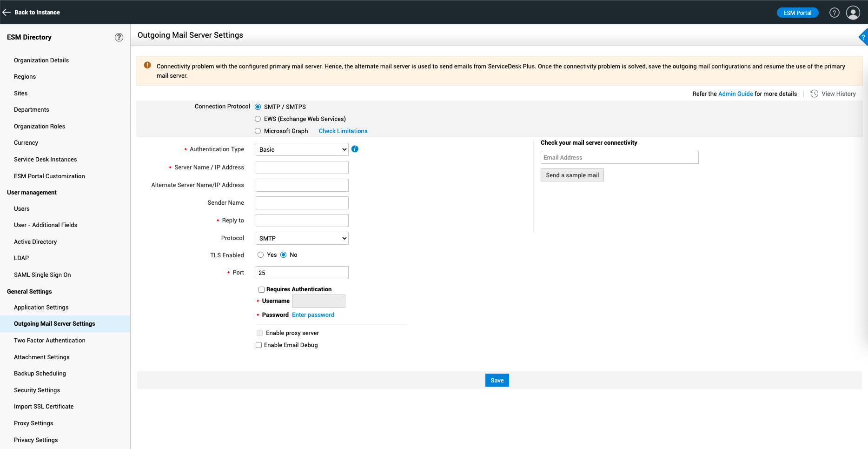Open Active Directory in sidebar
Viewport: 868px width, 449px height.
tap(35, 242)
